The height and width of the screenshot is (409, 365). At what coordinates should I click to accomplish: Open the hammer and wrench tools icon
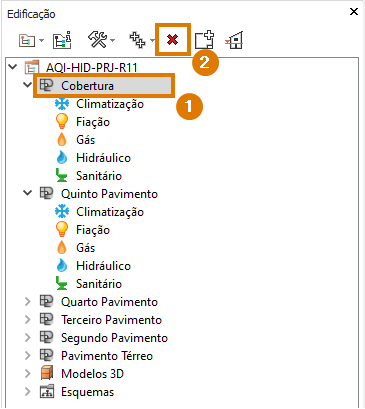(97, 39)
